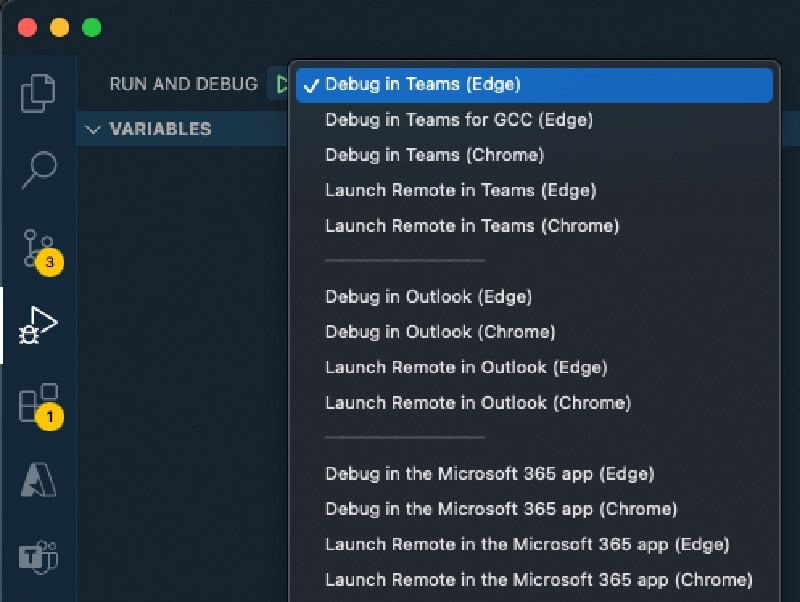Collapse the VARIABLES section
The width and height of the screenshot is (800, 602).
tap(93, 129)
